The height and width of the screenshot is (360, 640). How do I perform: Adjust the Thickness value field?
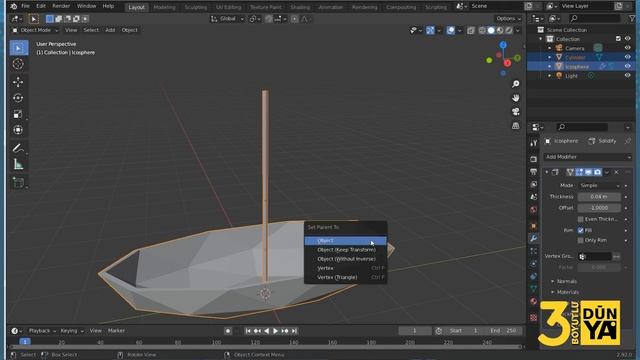tap(599, 197)
